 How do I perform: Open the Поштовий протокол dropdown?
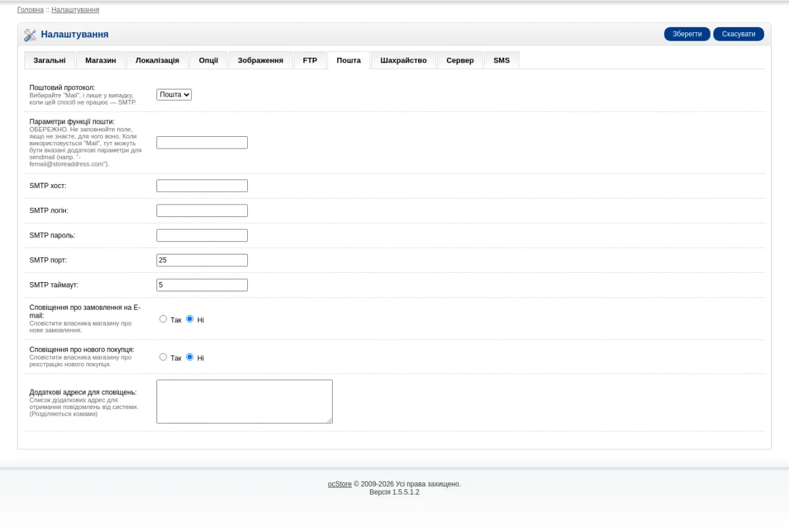tap(174, 95)
